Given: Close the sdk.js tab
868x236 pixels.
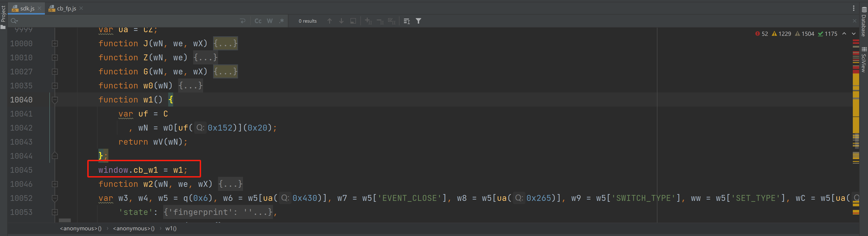Looking at the screenshot, I should coord(39,8).
